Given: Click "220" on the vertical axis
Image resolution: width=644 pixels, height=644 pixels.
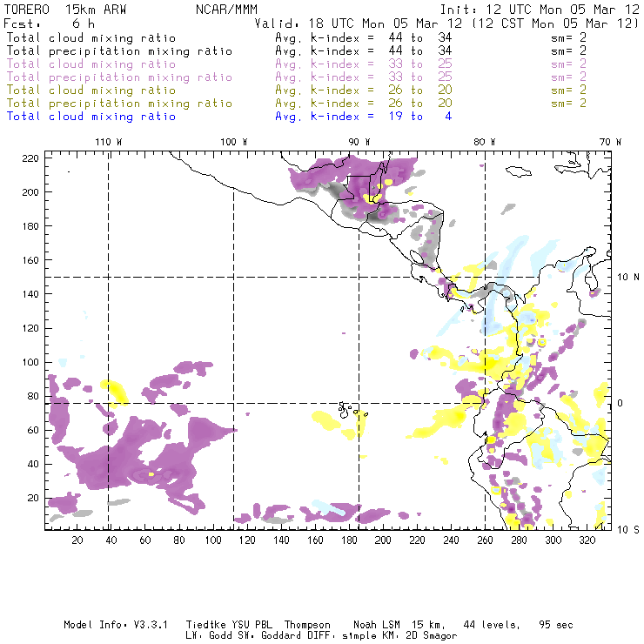Looking at the screenshot, I should 30,158.
